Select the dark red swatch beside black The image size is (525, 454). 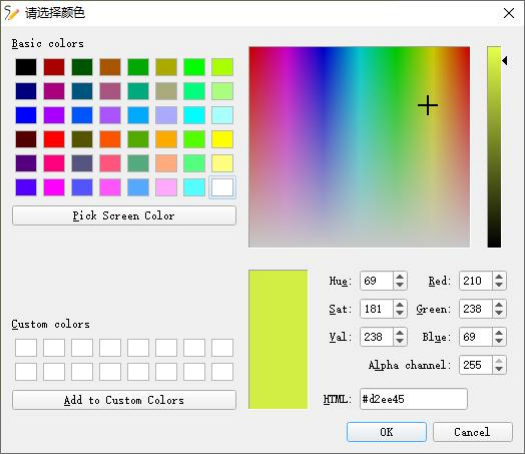(54, 67)
